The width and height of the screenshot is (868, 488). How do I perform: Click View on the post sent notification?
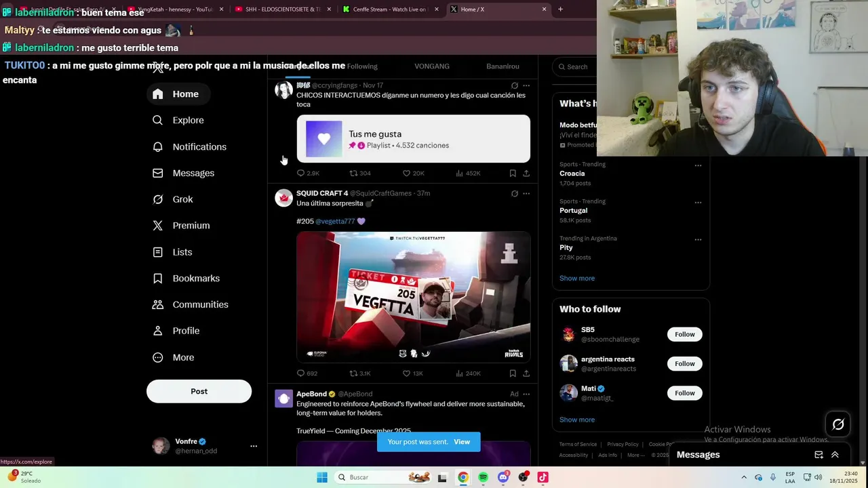click(x=462, y=442)
